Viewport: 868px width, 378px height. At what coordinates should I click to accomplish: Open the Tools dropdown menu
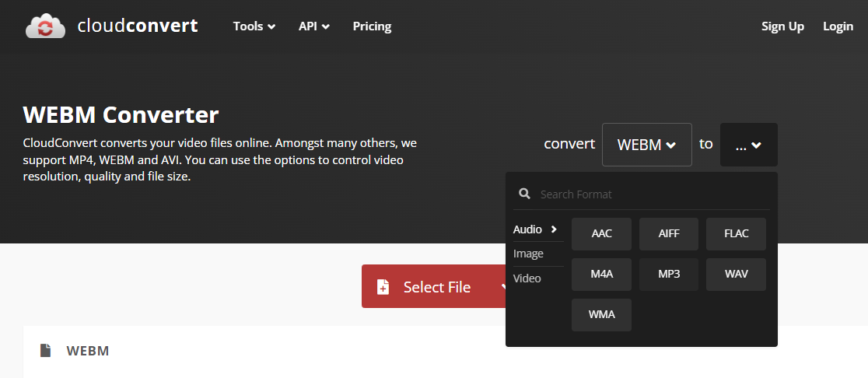pyautogui.click(x=254, y=26)
